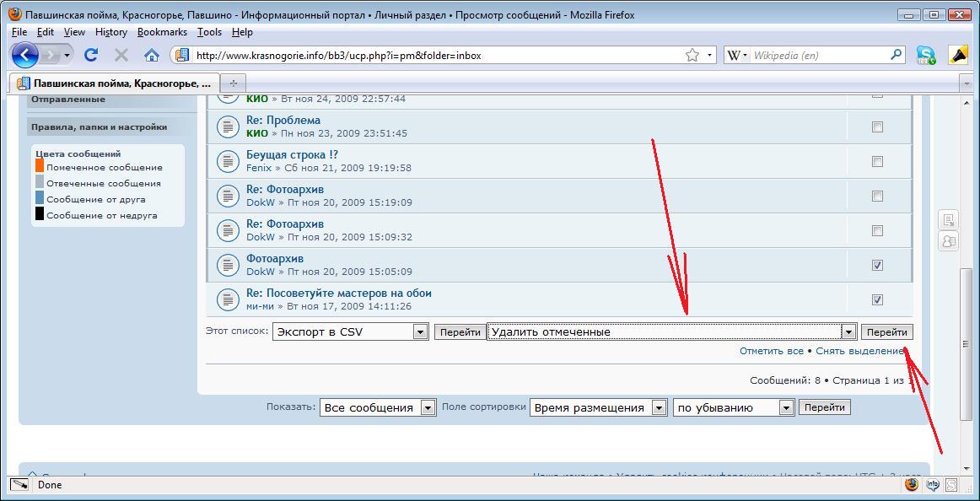The width and height of the screenshot is (980, 501).
Task: Open the Удалить отмеченные action dropdown
Action: [x=848, y=332]
